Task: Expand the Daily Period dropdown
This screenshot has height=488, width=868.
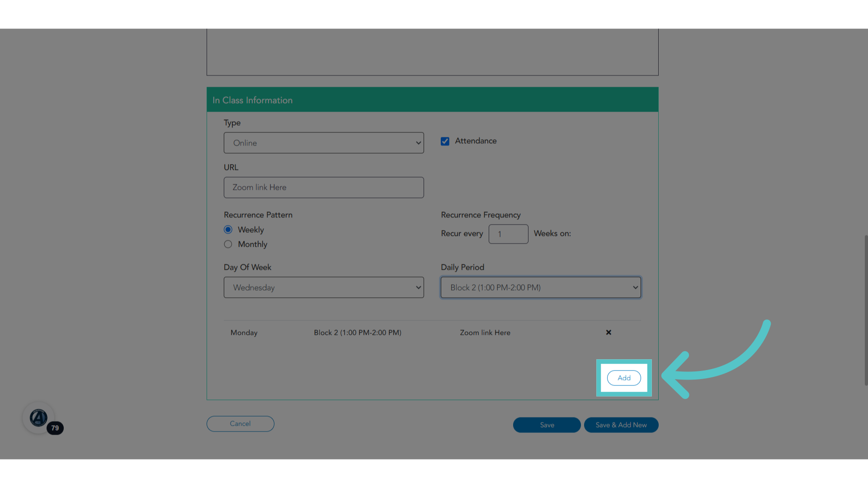Action: [x=541, y=287]
